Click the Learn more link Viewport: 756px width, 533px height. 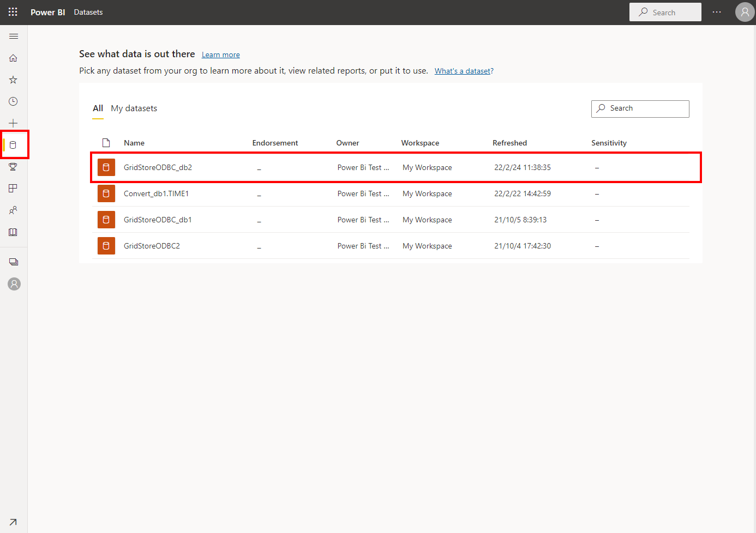point(220,55)
